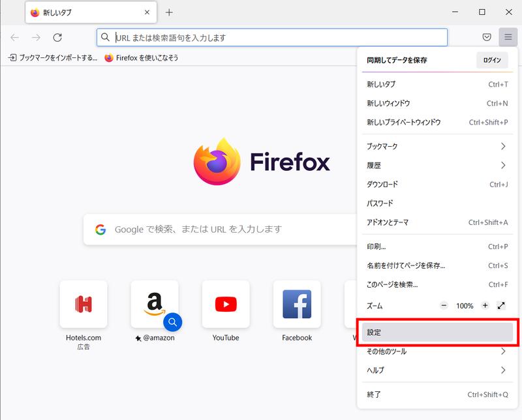Select 新しいタブ in the menu

[437, 84]
